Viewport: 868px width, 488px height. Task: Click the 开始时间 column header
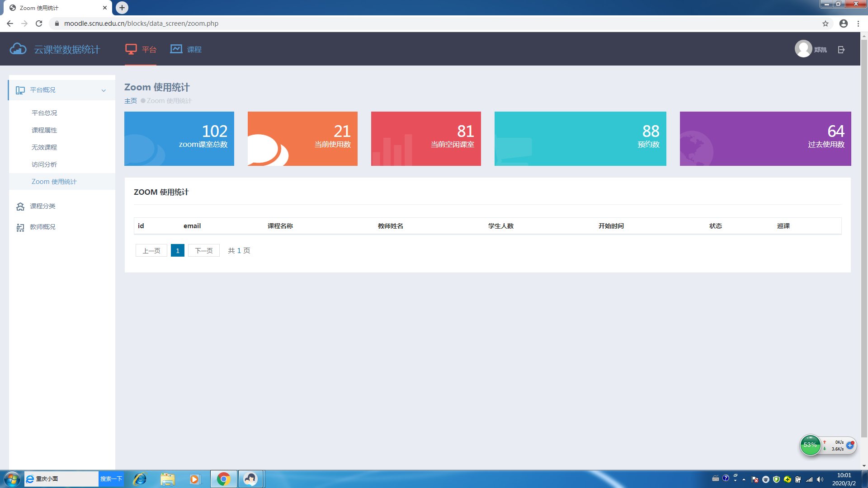coord(611,226)
